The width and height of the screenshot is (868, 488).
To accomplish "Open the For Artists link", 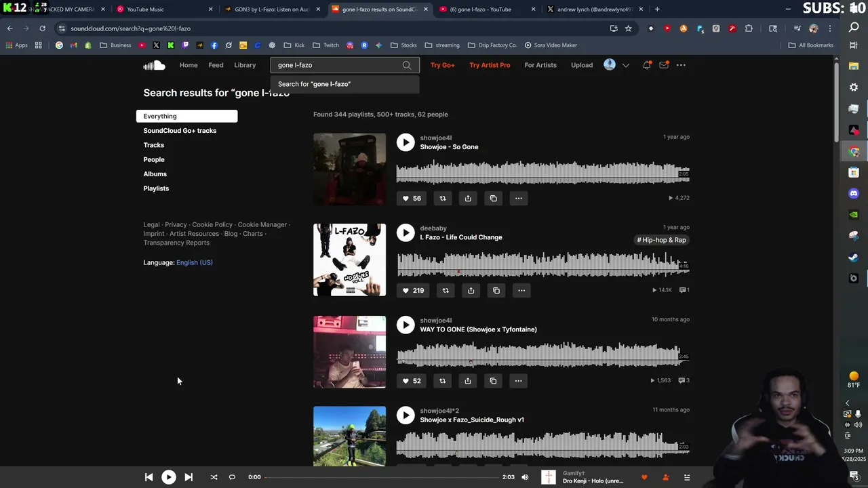I will click(x=540, y=65).
